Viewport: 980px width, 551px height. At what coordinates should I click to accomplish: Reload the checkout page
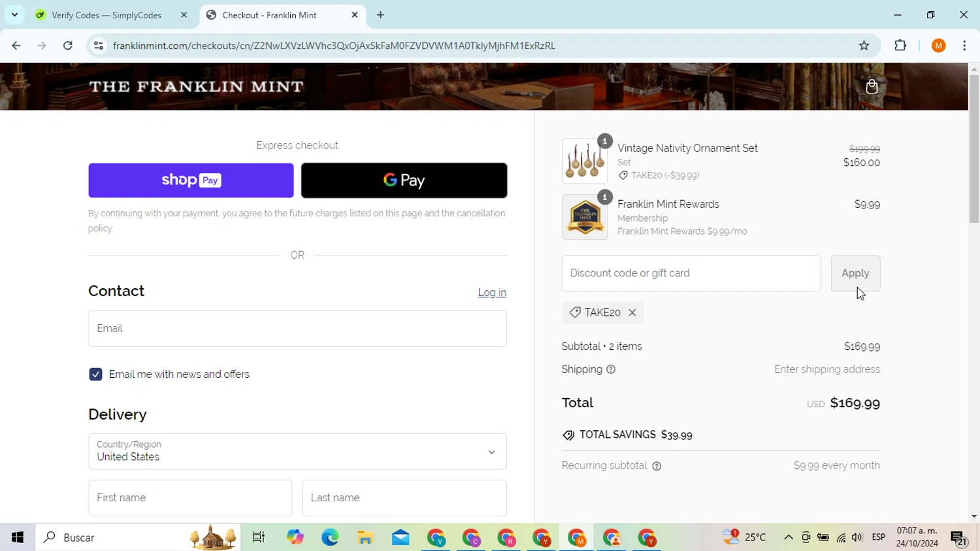pyautogui.click(x=68, y=46)
